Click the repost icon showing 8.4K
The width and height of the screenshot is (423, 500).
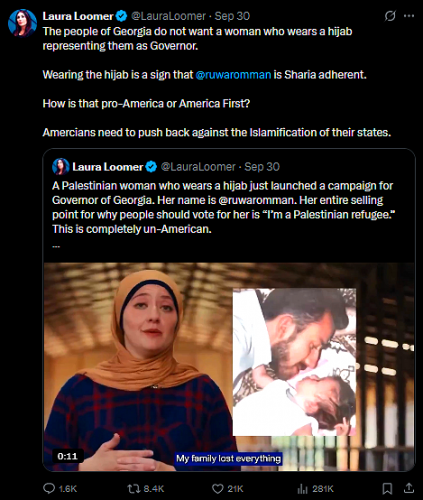pos(132,489)
